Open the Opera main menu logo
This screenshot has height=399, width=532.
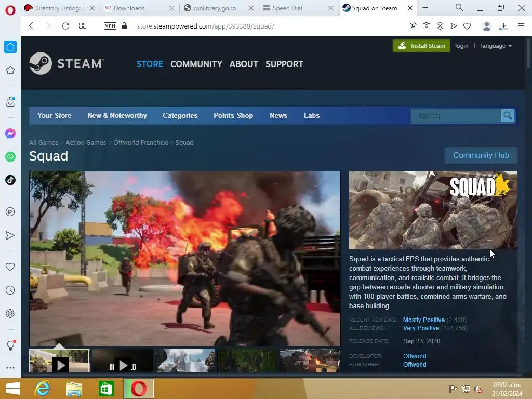(10, 10)
